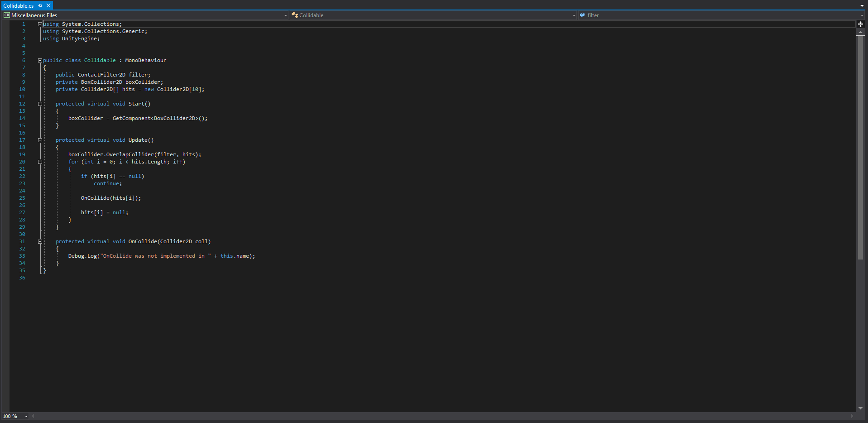This screenshot has width=868, height=423.
Task: Click the "OnCollide was not implemented in" string
Action: tap(155, 256)
